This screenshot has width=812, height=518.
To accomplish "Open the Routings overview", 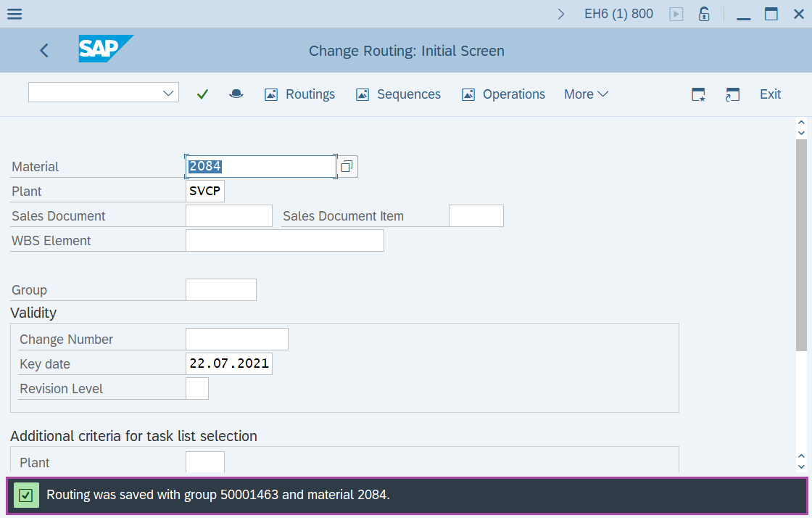I will 299,94.
